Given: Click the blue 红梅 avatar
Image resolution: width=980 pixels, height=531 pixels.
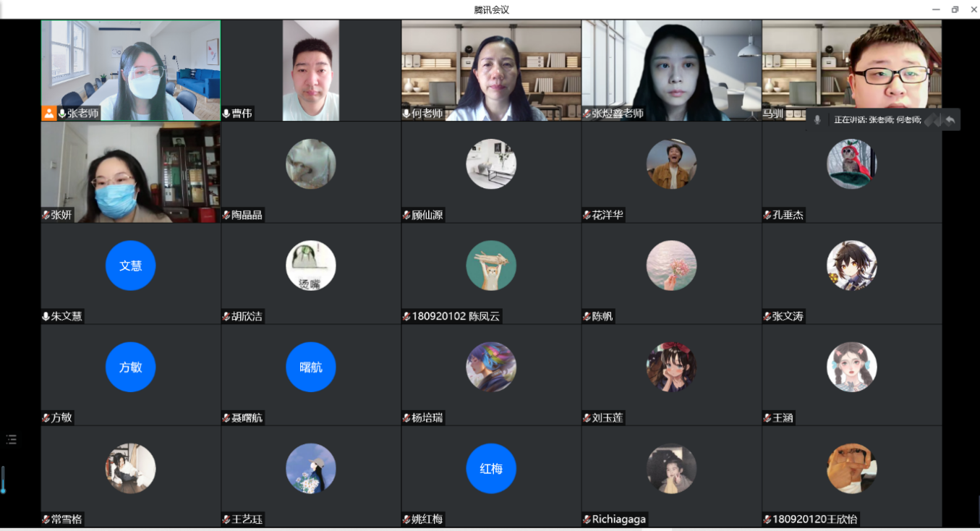Looking at the screenshot, I should coord(491,468).
